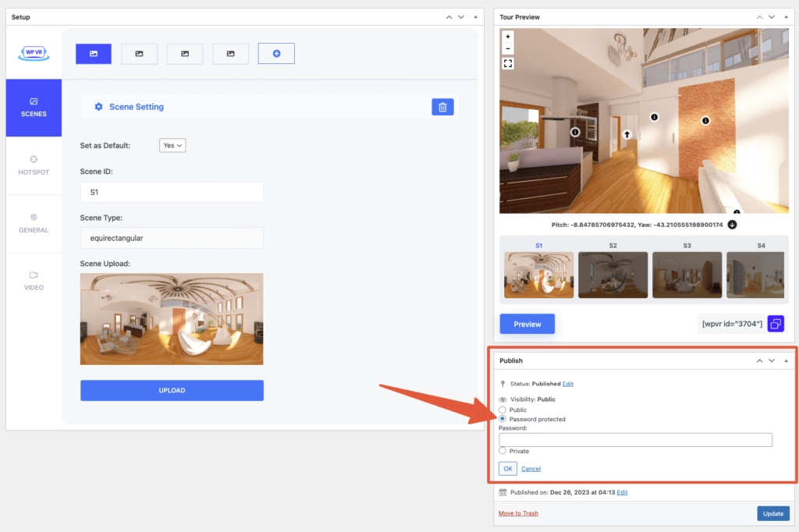This screenshot has width=799, height=532.
Task: Zoom out on the tour preview
Action: point(507,48)
